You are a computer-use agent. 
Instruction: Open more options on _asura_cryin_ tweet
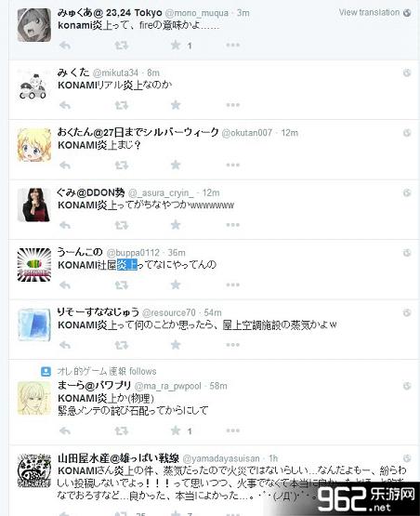(x=233, y=225)
